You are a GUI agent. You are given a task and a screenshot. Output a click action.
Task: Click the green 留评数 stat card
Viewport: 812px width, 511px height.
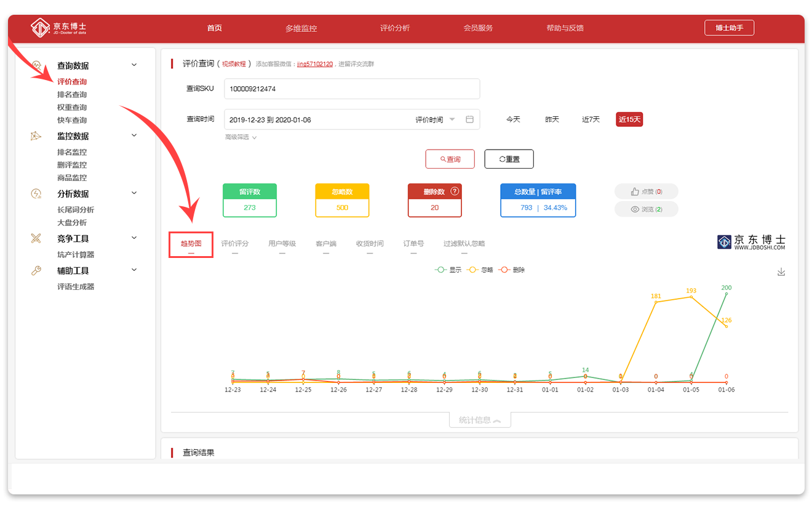(x=250, y=200)
